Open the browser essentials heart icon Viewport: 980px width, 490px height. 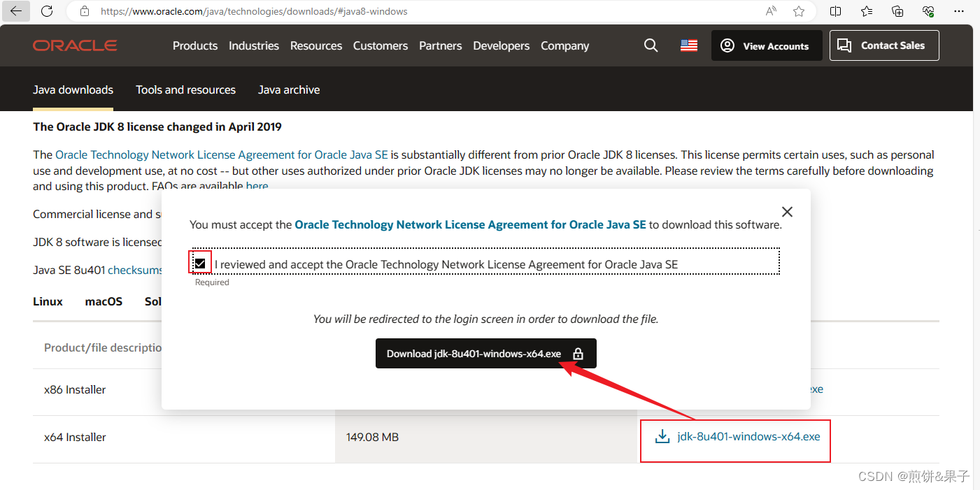[929, 11]
